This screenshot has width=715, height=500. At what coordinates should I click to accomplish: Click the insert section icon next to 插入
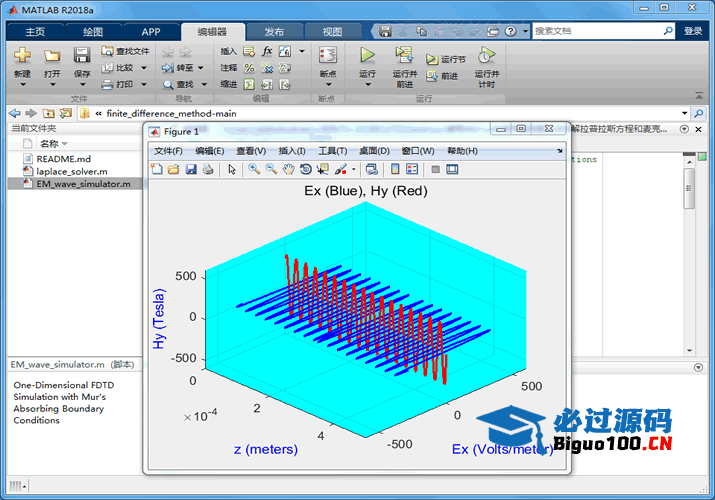pyautogui.click(x=249, y=51)
